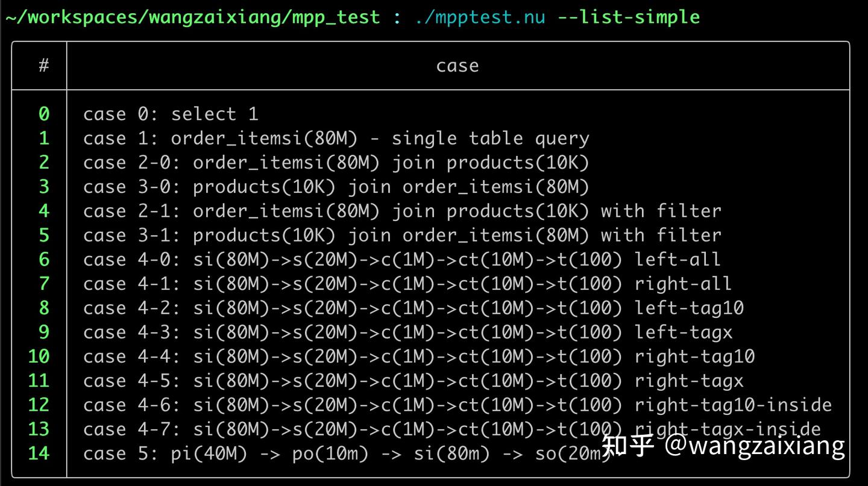Image resolution: width=868 pixels, height=486 pixels.
Task: Select the case 4-1 right-all row
Action: (407, 284)
